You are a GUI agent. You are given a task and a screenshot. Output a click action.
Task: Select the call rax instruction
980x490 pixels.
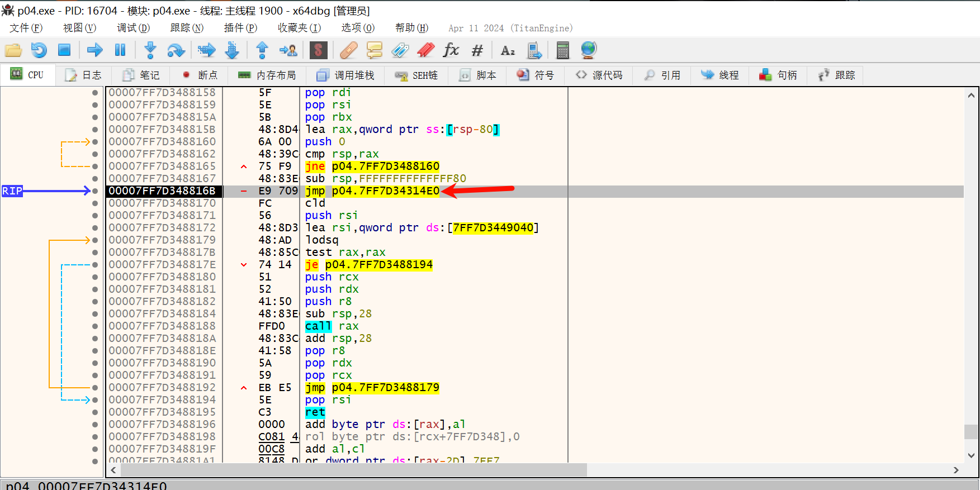332,326
